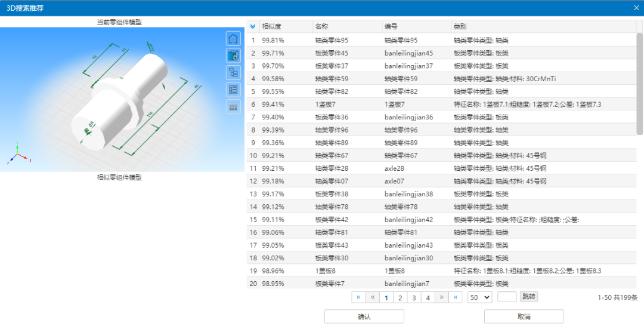The height and width of the screenshot is (326, 644).
Task: Expand all rows with double-chevron header icon
Action: click(253, 27)
